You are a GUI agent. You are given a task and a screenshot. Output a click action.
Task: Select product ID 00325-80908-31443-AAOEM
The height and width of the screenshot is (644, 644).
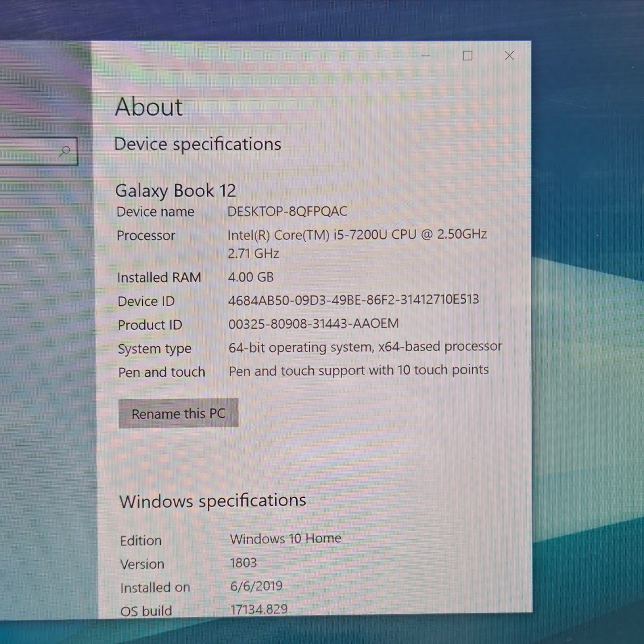click(314, 324)
